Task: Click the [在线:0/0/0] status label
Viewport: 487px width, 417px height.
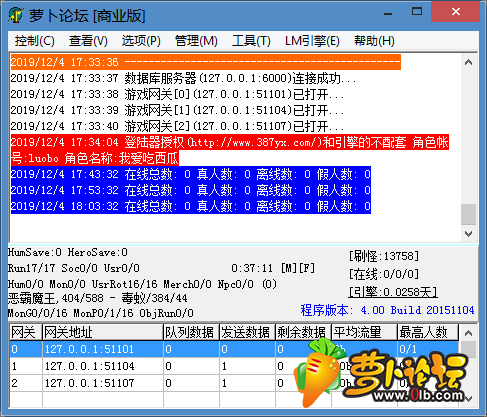Action: [384, 274]
